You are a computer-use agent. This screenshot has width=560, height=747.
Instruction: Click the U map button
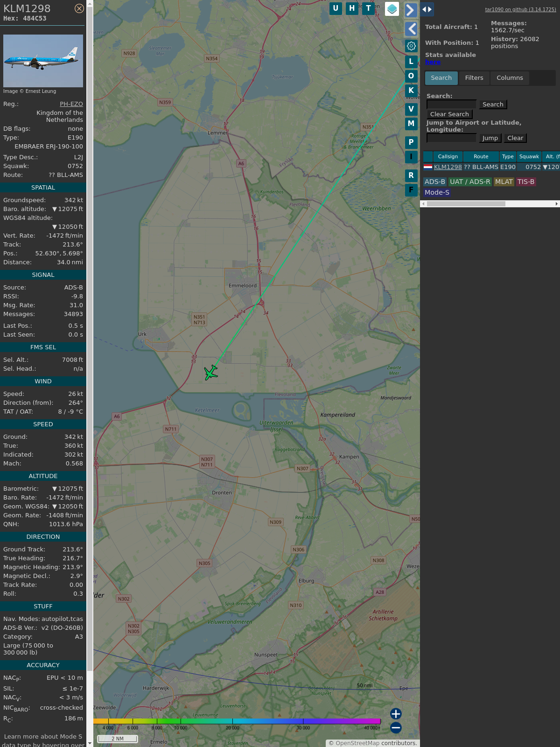[x=336, y=8]
